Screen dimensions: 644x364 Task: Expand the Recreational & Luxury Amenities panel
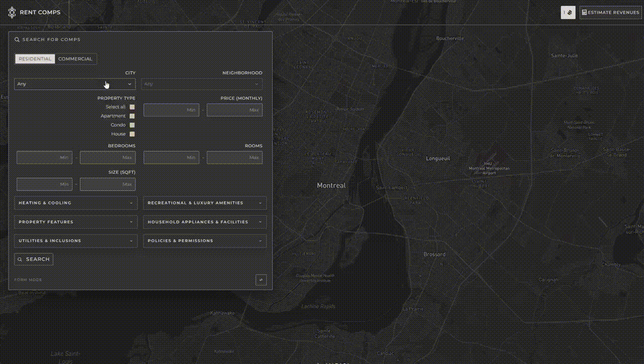pos(204,203)
